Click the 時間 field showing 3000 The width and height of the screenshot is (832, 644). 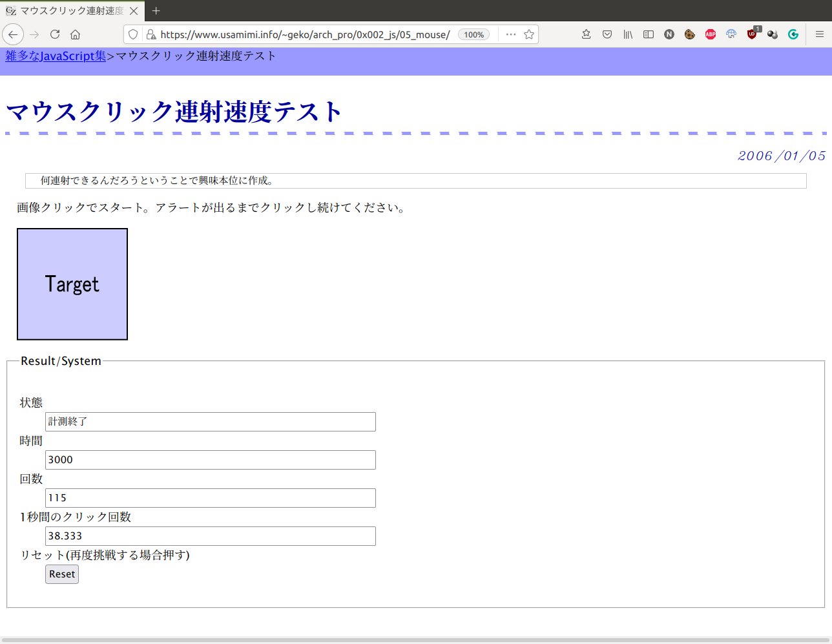211,460
